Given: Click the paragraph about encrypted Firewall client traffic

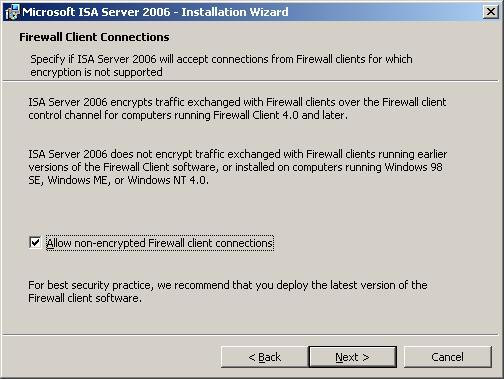Looking at the screenshot, I should pyautogui.click(x=237, y=108).
